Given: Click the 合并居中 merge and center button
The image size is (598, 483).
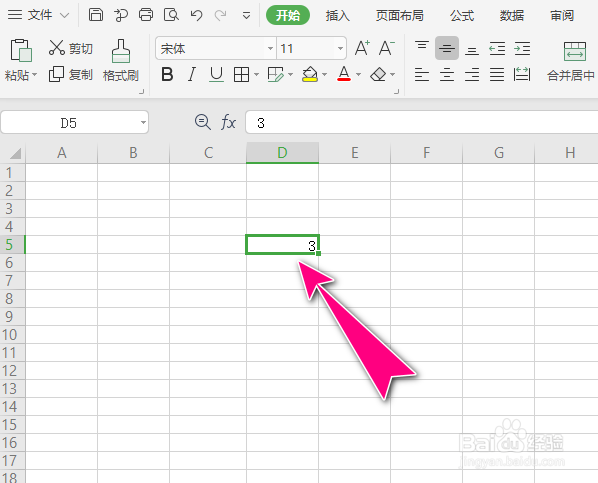Looking at the screenshot, I should [571, 61].
